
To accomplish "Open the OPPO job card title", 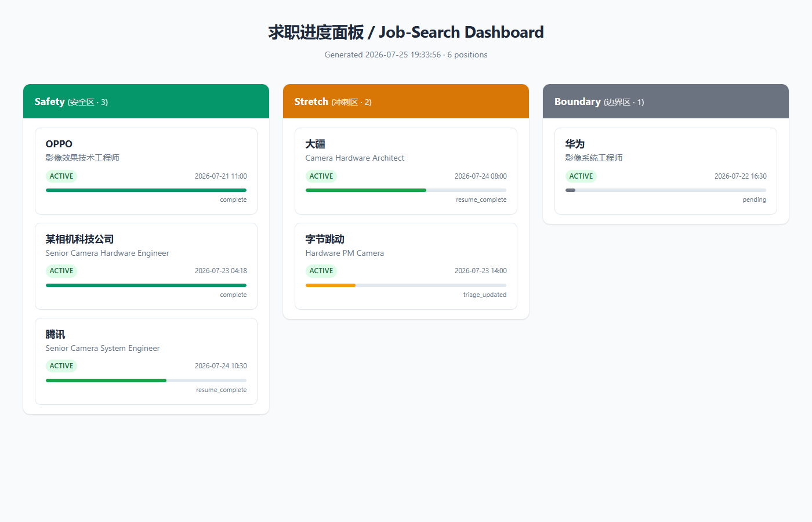I will click(x=59, y=144).
